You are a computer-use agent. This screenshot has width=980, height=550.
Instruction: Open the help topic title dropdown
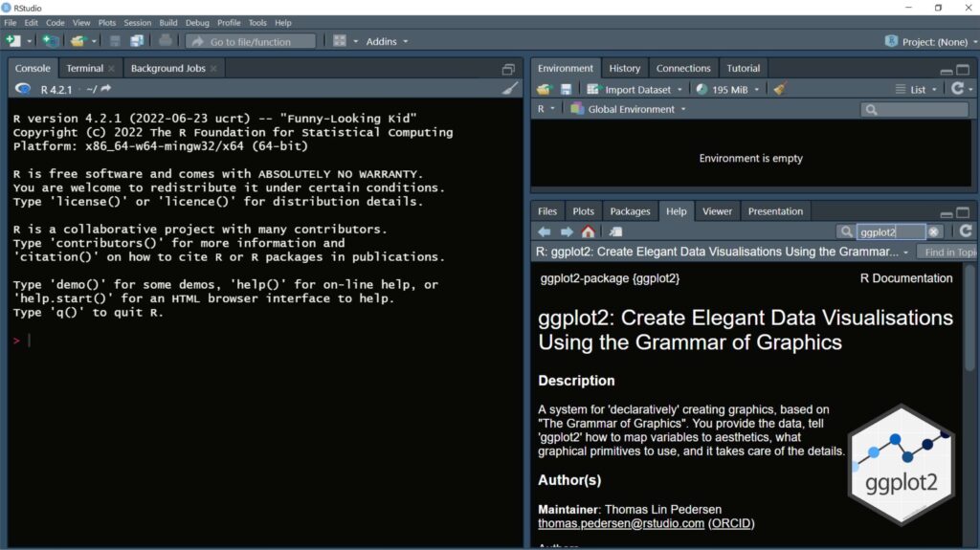tap(905, 253)
